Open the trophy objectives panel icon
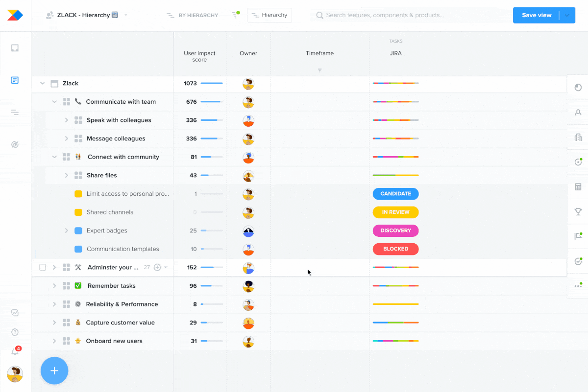Viewport: 588px width, 392px height. [578, 211]
